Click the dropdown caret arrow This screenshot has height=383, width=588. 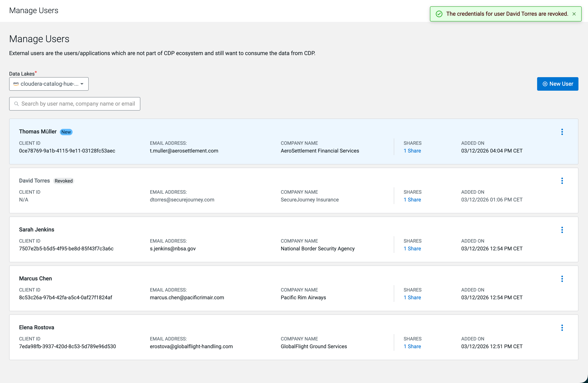82,84
